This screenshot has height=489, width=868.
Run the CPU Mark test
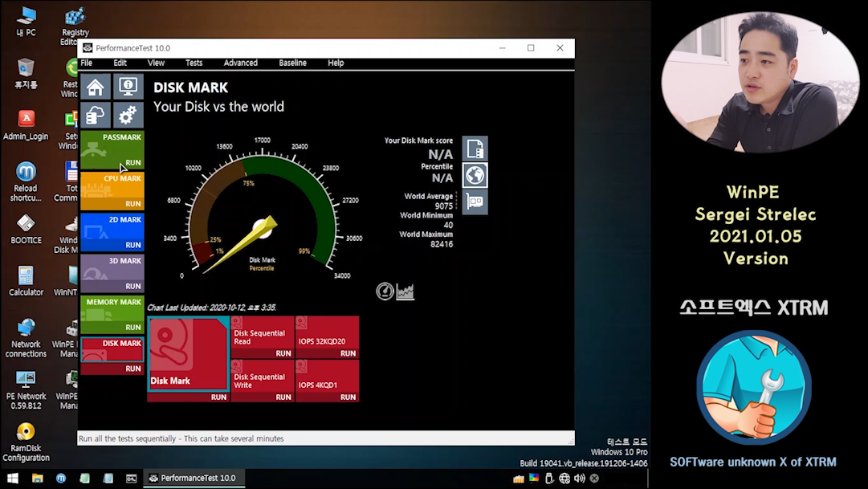(132, 203)
